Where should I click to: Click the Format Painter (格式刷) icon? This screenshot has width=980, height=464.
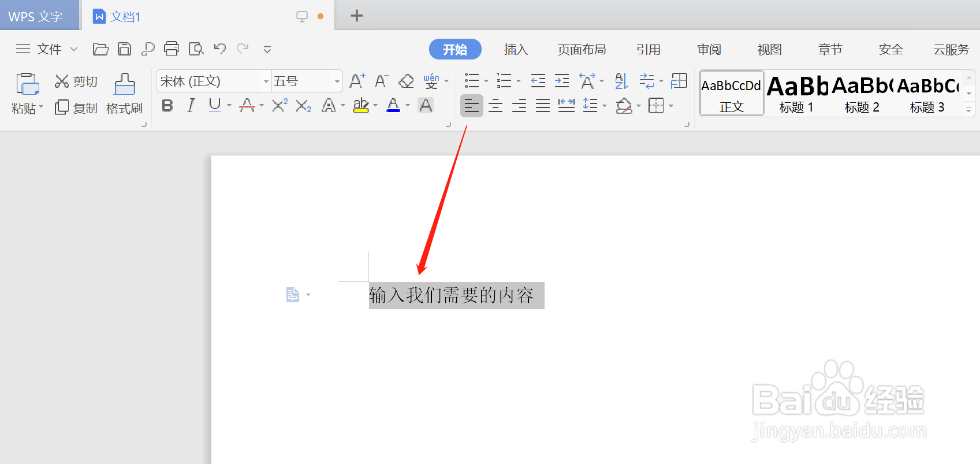pos(124,84)
